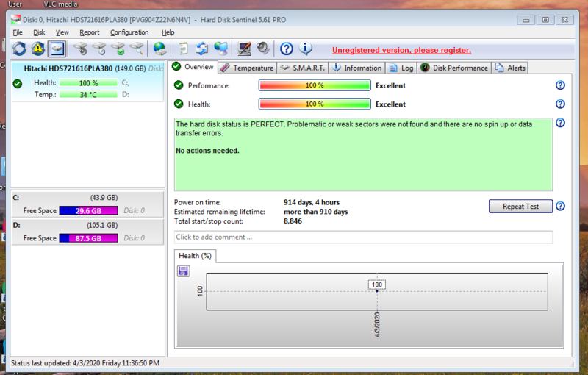The width and height of the screenshot is (588, 375).
Task: Switch to the Disk Performance tab
Action: (454, 68)
